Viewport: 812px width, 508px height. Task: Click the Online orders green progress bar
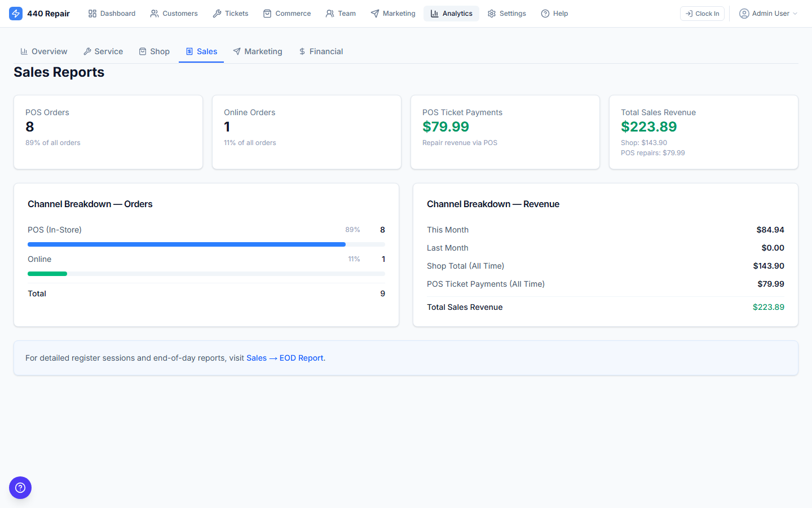(47, 273)
